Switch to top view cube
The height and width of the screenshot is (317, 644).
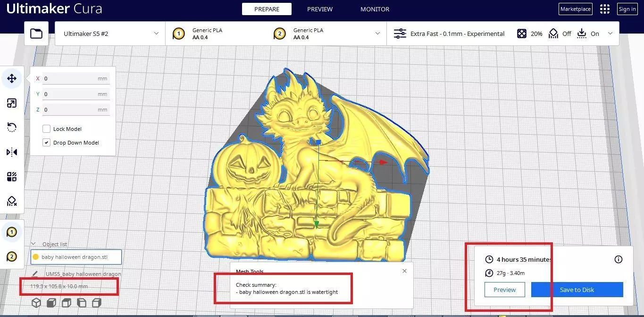tap(67, 303)
